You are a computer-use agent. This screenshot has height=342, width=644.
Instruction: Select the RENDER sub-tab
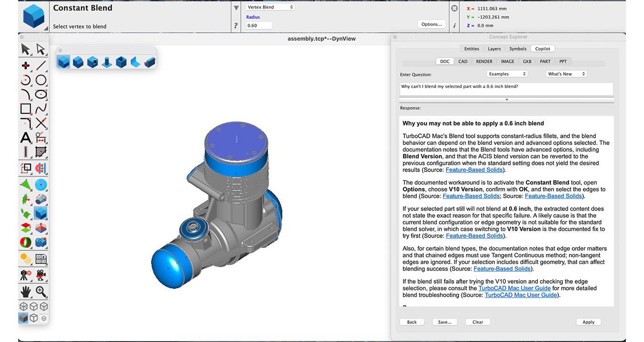[x=484, y=61]
